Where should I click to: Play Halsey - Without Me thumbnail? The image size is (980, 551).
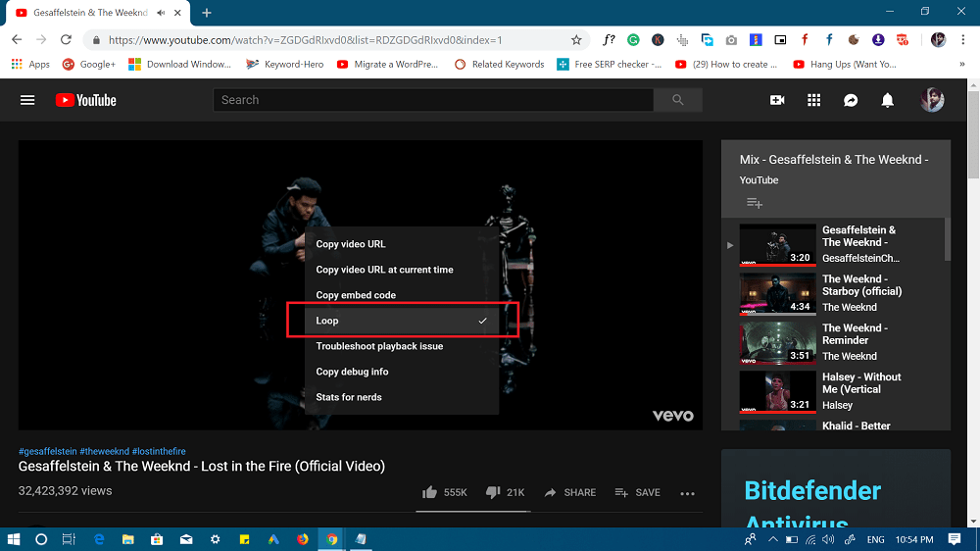[777, 391]
